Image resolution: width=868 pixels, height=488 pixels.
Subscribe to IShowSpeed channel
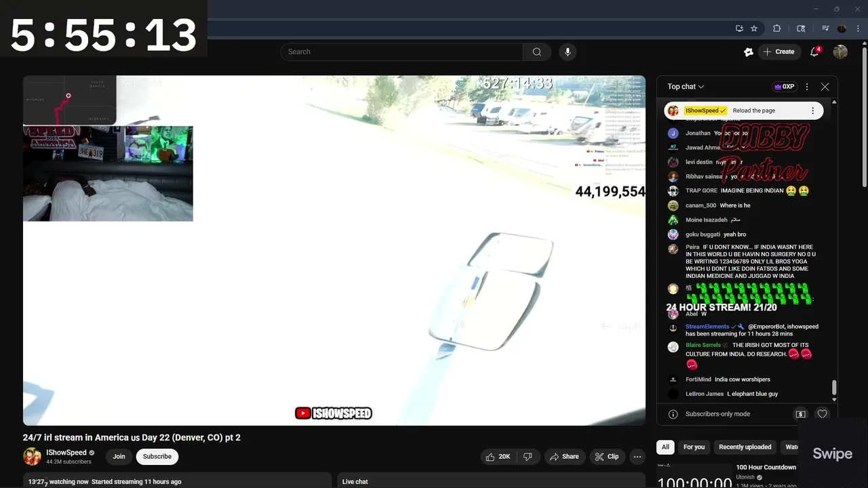(157, 457)
